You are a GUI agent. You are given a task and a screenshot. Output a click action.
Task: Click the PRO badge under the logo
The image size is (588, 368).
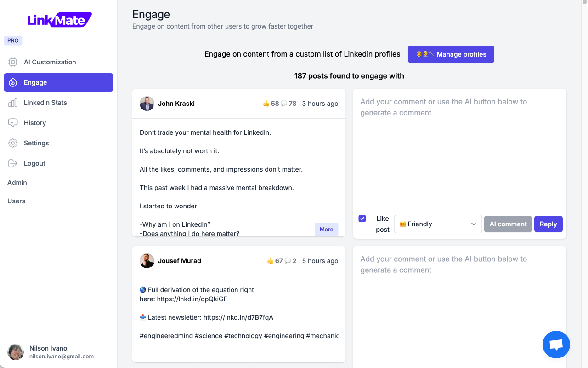tap(13, 40)
